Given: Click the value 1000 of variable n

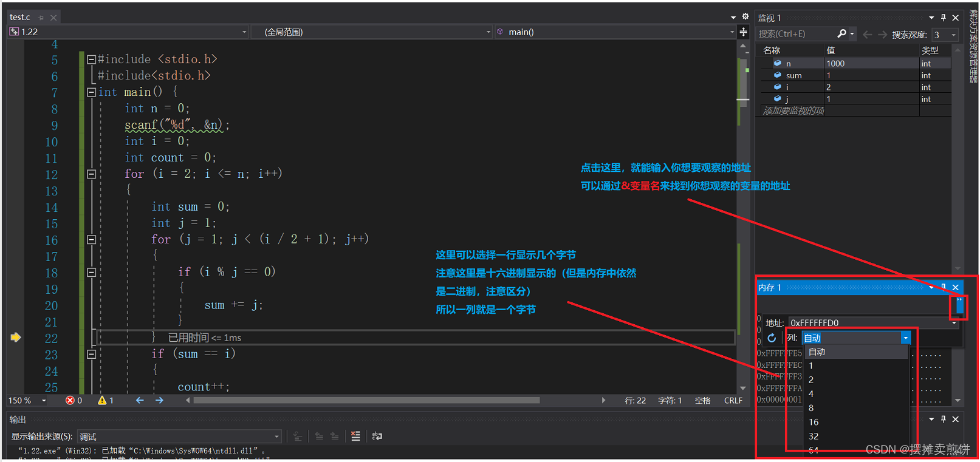Looking at the screenshot, I should [835, 63].
